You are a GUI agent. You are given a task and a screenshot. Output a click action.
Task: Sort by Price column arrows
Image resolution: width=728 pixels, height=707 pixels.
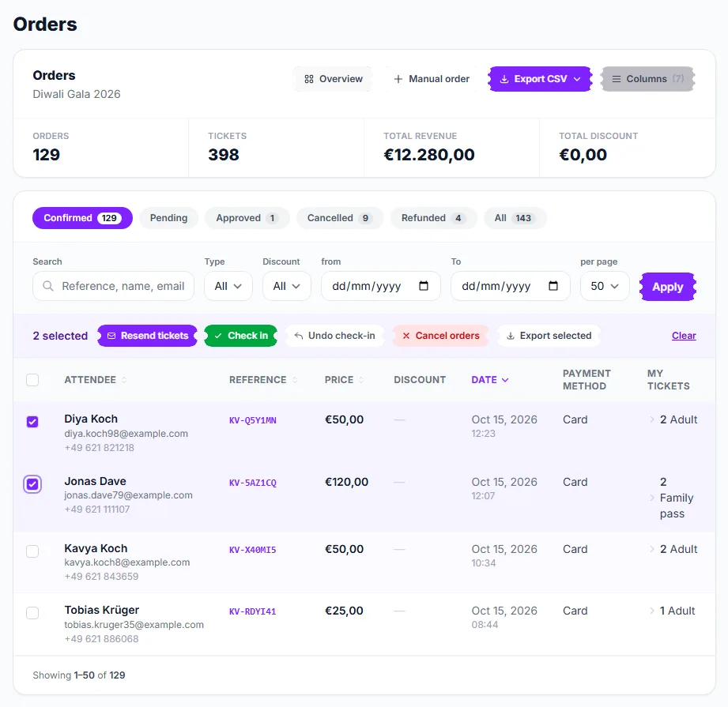pyautogui.click(x=361, y=380)
